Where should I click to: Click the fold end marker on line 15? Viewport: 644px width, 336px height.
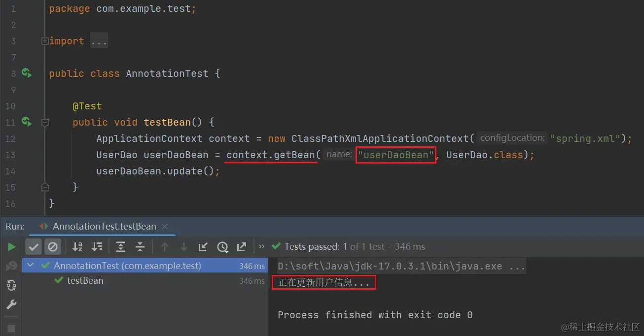(x=45, y=187)
